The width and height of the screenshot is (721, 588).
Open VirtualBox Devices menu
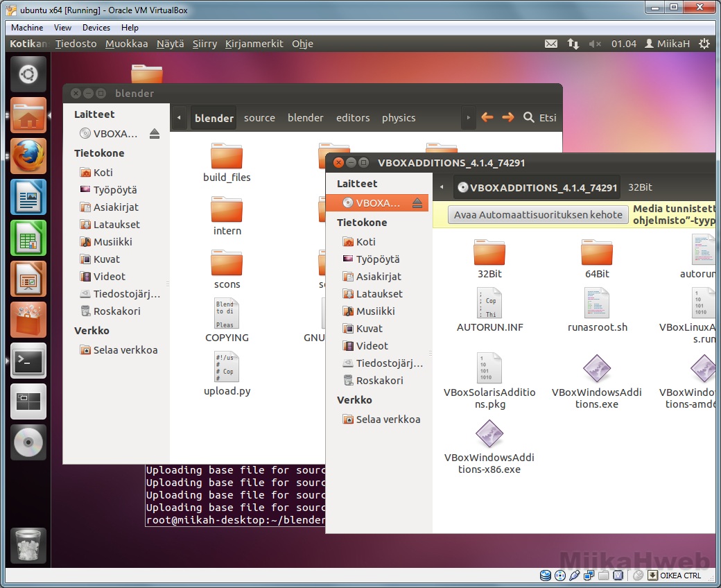(96, 28)
